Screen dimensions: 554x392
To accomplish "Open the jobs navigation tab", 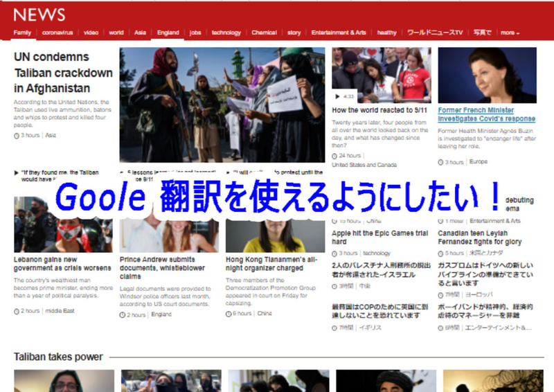I will 195,33.
